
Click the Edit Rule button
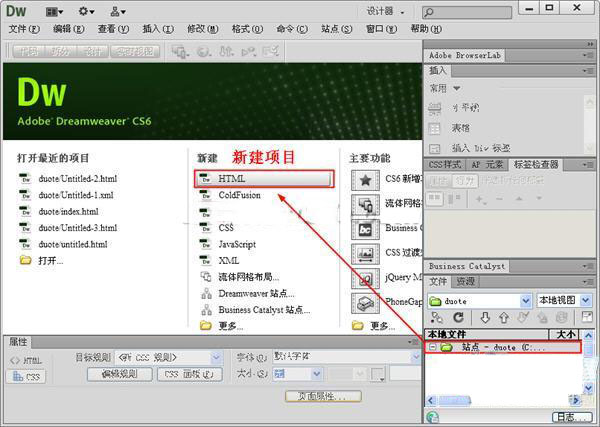(119, 374)
